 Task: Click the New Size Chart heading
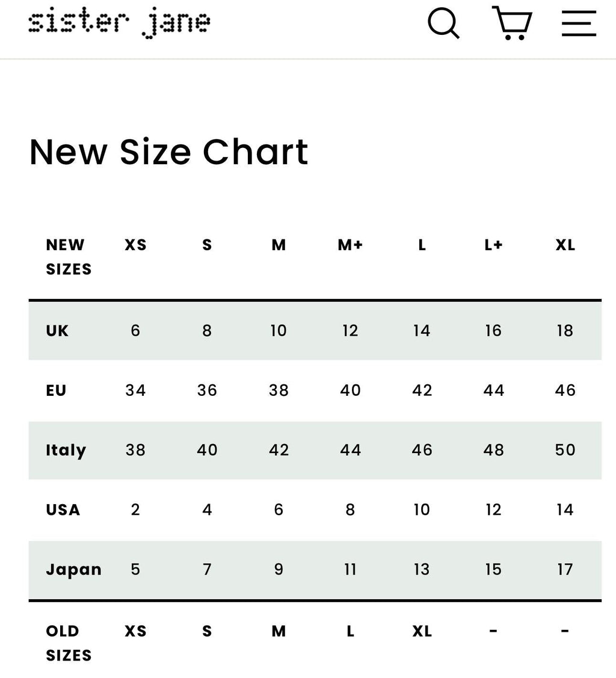pos(168,152)
